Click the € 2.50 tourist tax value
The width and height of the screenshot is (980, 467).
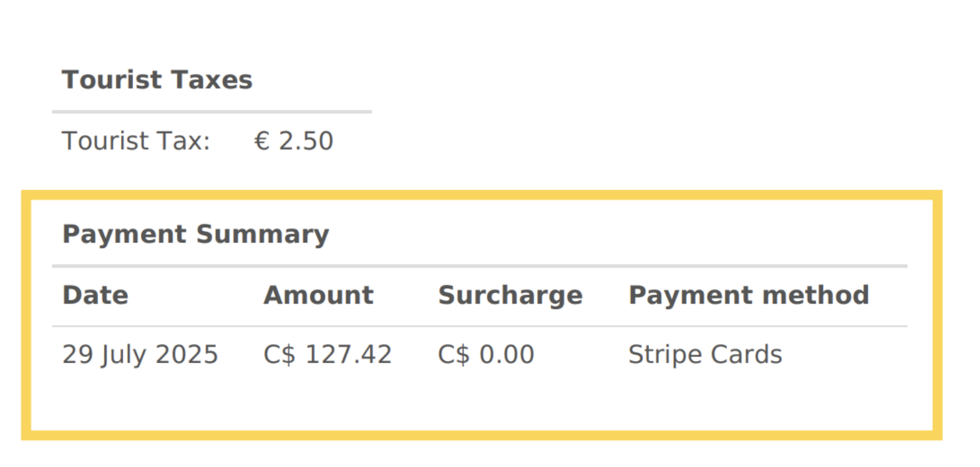pyautogui.click(x=294, y=141)
